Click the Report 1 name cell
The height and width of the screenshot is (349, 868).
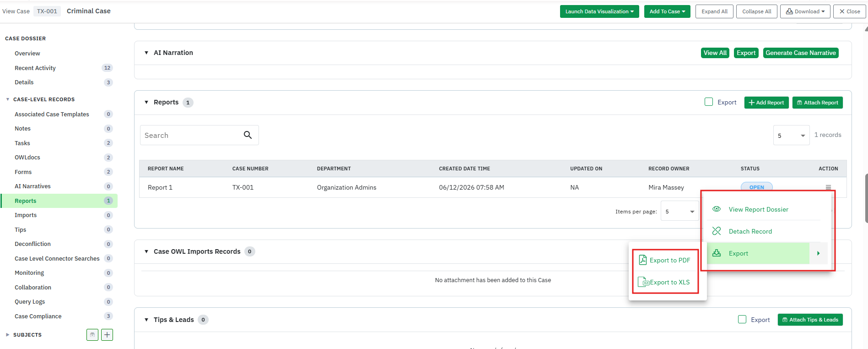pos(160,187)
